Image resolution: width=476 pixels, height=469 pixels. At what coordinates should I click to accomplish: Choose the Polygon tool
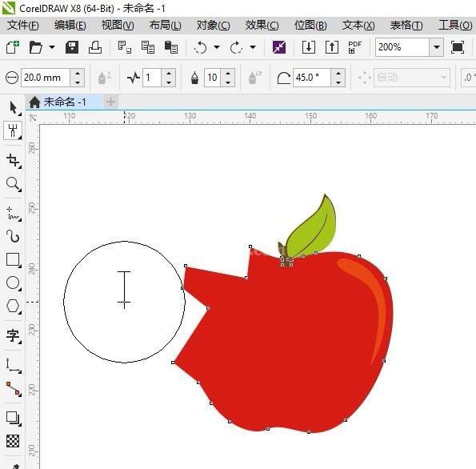(x=13, y=307)
